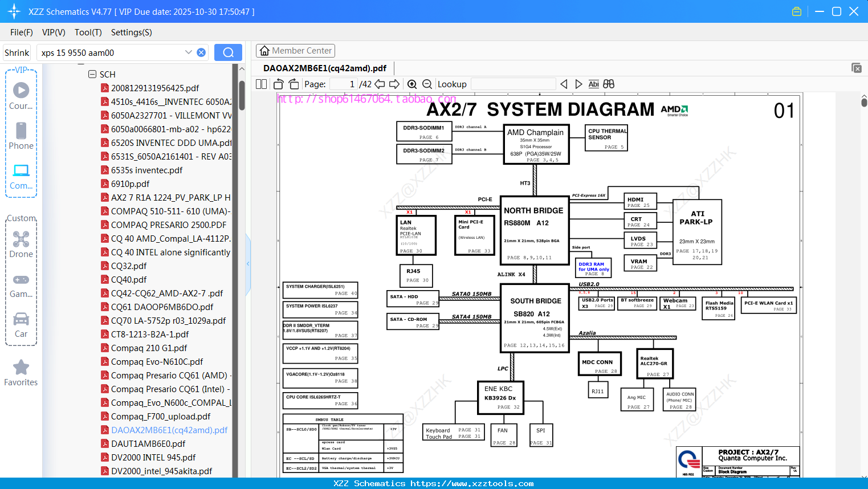Open CQ70 LA-5752p r03_1029a.pdf
Image resolution: width=868 pixels, height=489 pixels.
168,320
